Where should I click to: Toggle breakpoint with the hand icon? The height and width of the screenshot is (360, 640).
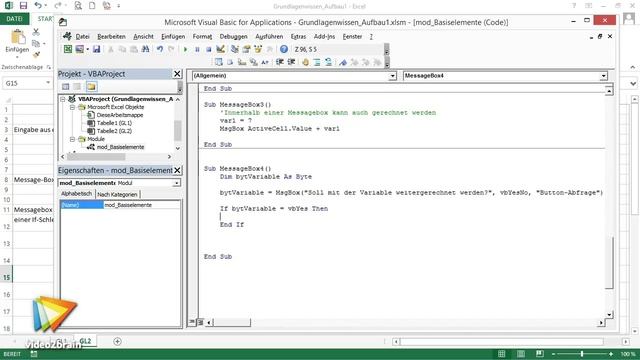tap(305, 62)
